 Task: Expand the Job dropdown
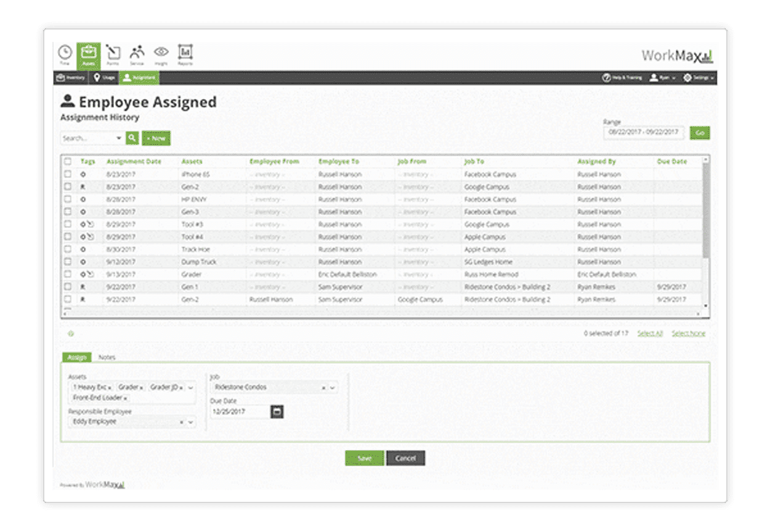[333, 388]
